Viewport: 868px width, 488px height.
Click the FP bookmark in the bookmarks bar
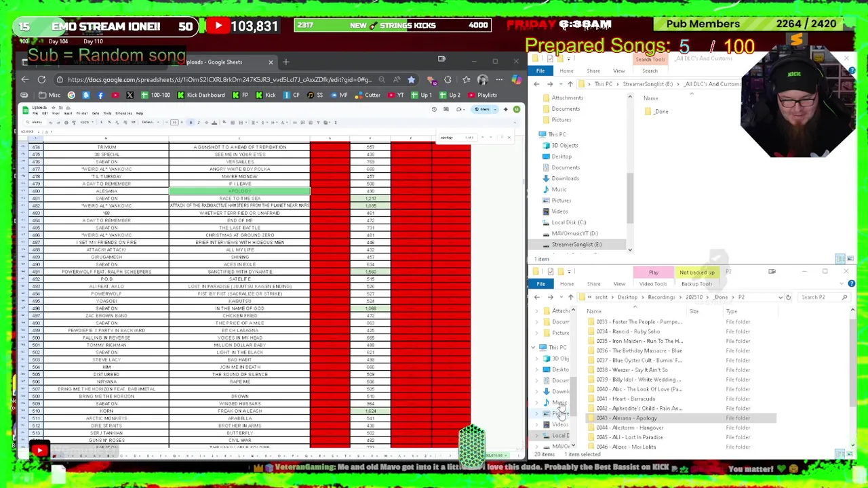coord(240,95)
